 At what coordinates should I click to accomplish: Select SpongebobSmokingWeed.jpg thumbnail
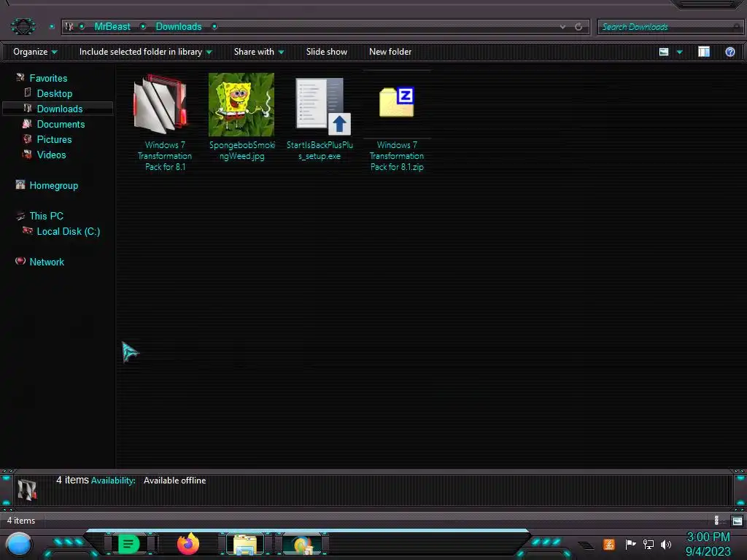[x=241, y=105]
